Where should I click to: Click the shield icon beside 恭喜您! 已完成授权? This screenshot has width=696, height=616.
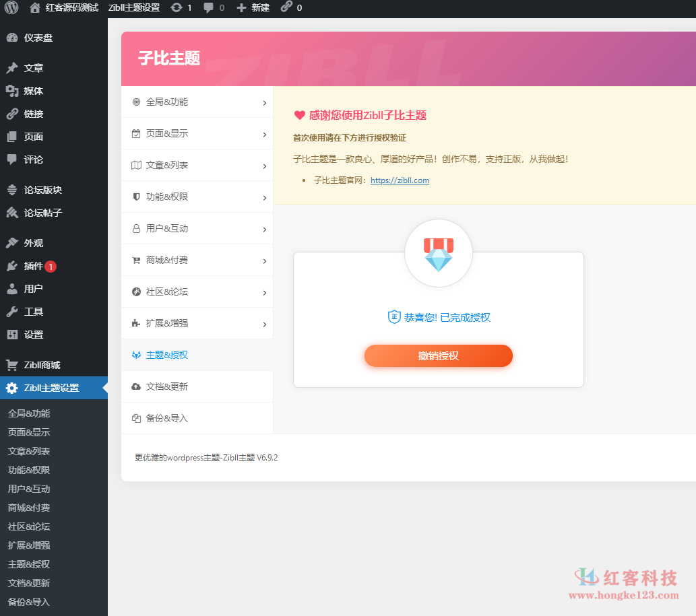[394, 317]
